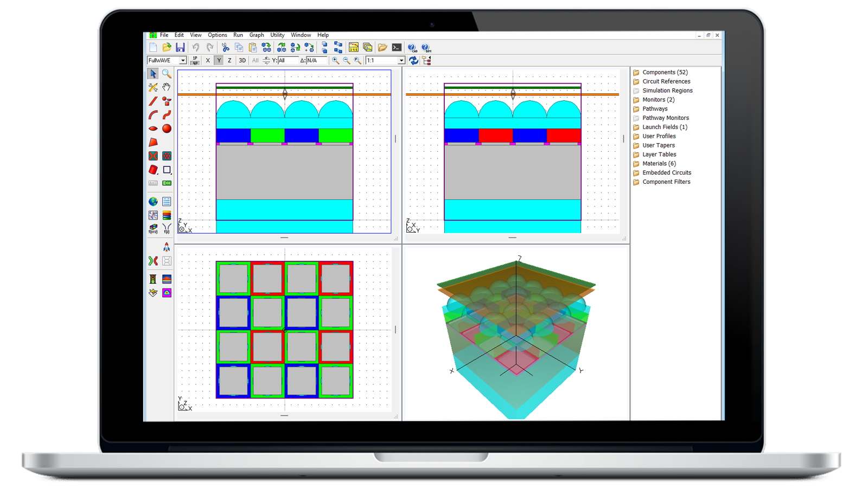The height and width of the screenshot is (488, 868).
Task: Click the CAD help icon
Action: (x=411, y=48)
